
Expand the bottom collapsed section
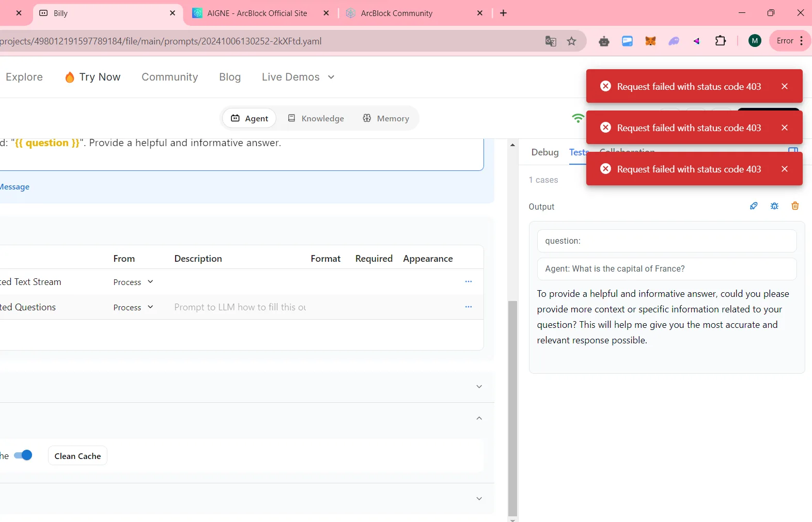coord(479,499)
